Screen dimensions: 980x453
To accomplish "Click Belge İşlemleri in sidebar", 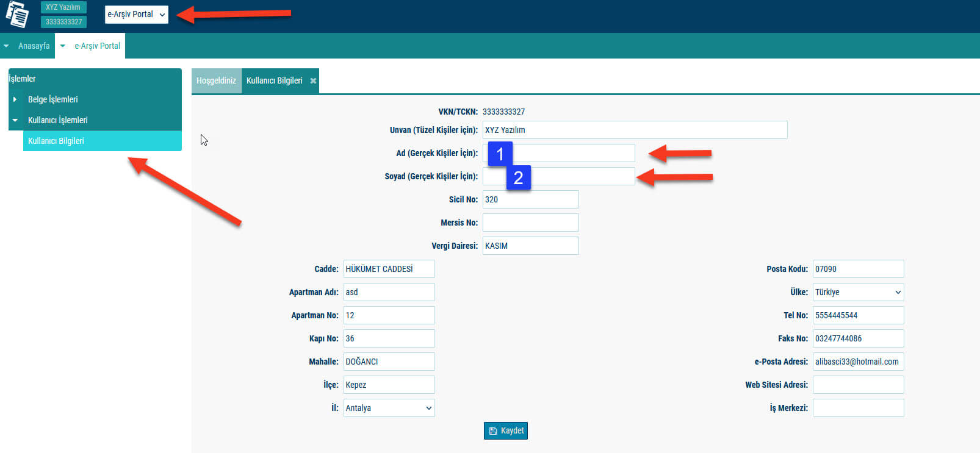I will coord(53,99).
